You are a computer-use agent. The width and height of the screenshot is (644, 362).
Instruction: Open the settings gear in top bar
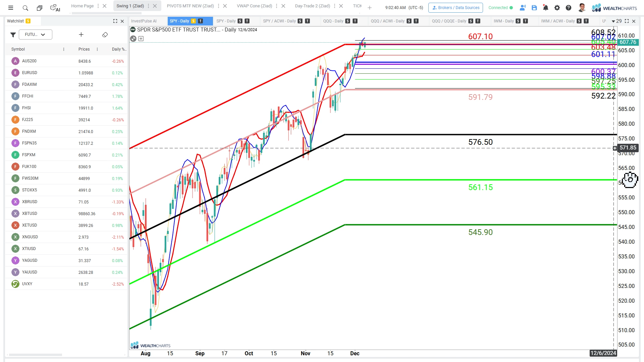click(x=557, y=8)
